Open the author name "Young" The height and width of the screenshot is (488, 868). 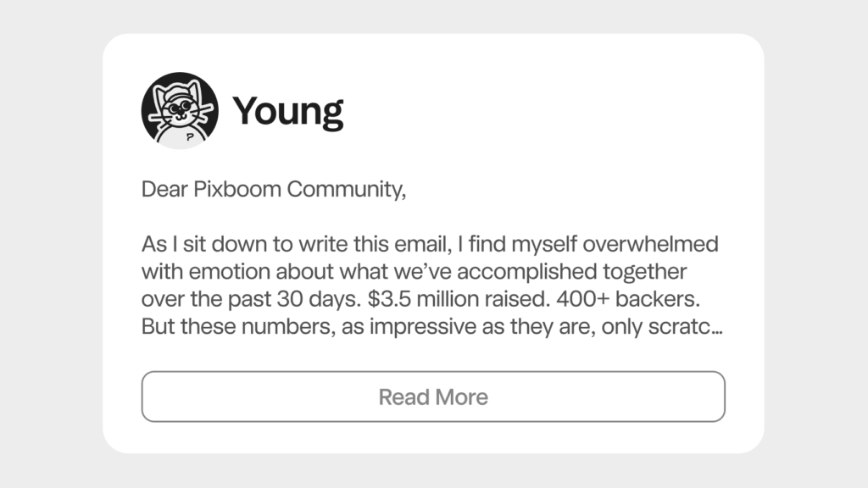tap(287, 111)
